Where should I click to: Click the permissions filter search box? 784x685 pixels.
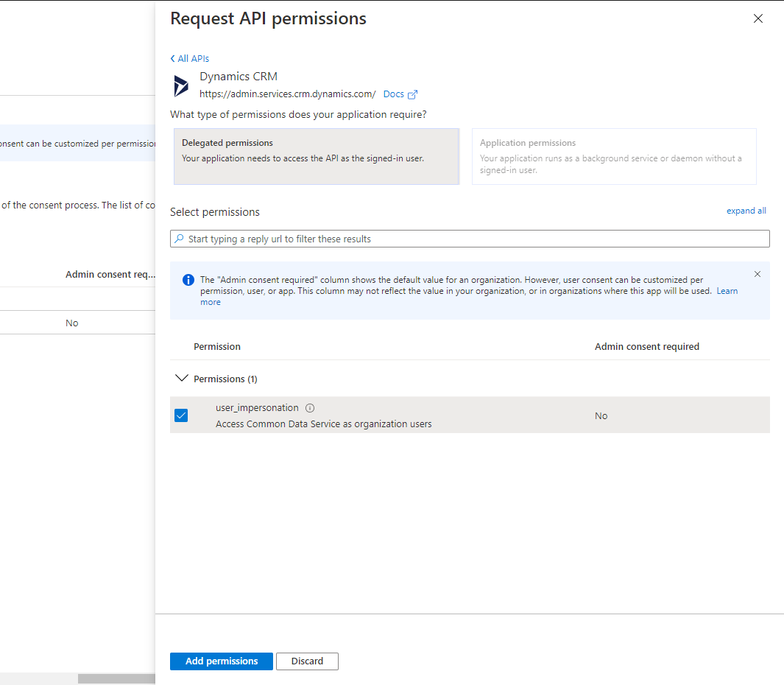tap(471, 239)
